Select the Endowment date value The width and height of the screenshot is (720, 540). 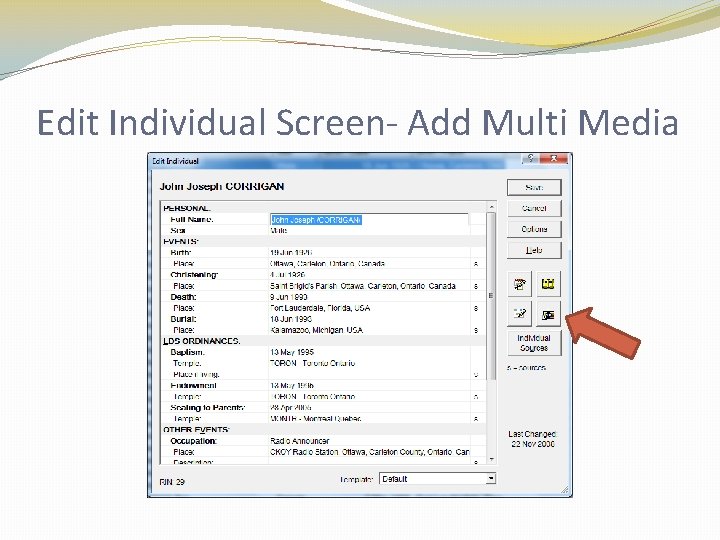[x=292, y=385]
